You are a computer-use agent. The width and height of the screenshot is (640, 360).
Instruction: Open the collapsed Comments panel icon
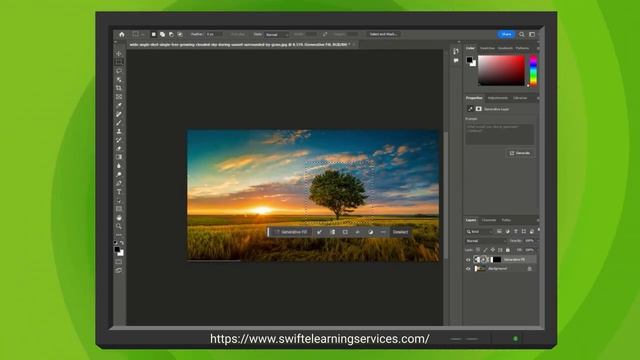tap(456, 60)
